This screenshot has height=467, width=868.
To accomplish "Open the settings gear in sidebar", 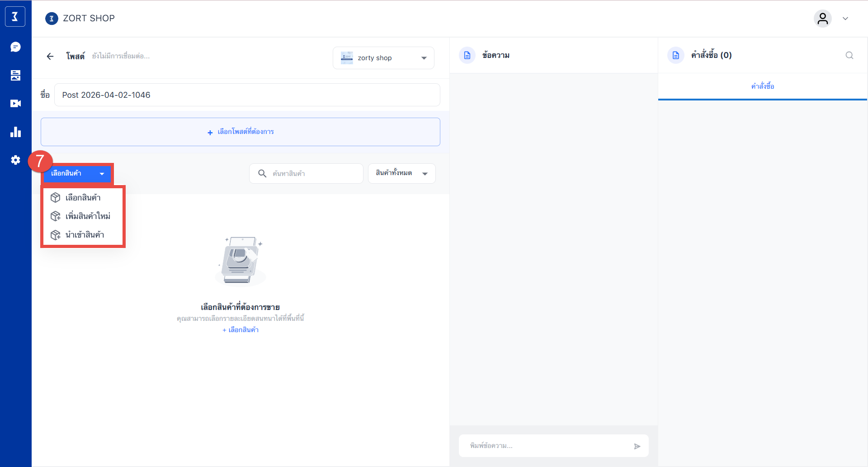I will 15,160.
